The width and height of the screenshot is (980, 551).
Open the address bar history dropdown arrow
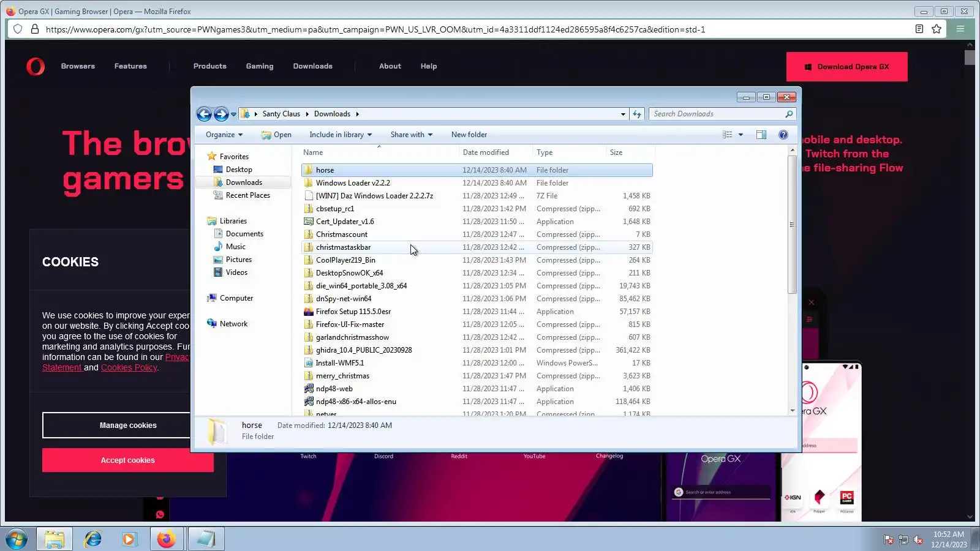click(x=623, y=114)
